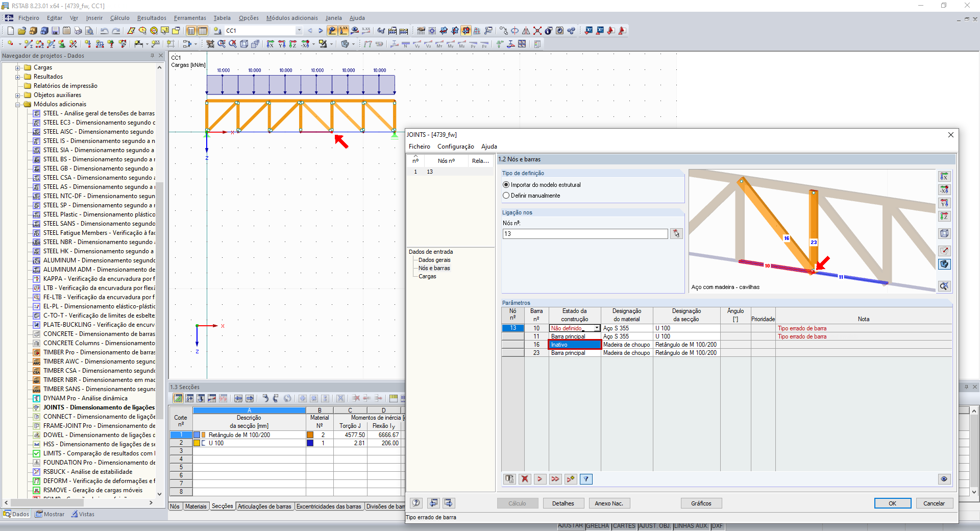Toggle the rendered model display icon in dialog

pyautogui.click(x=944, y=264)
